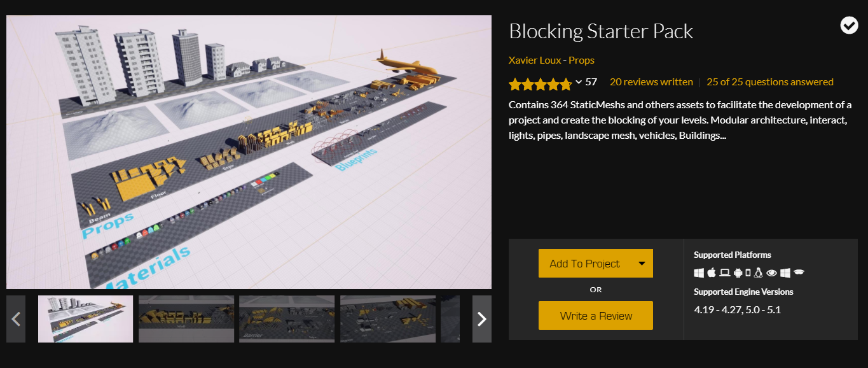
Task: Click the mobile phone platform icon
Action: (x=748, y=272)
